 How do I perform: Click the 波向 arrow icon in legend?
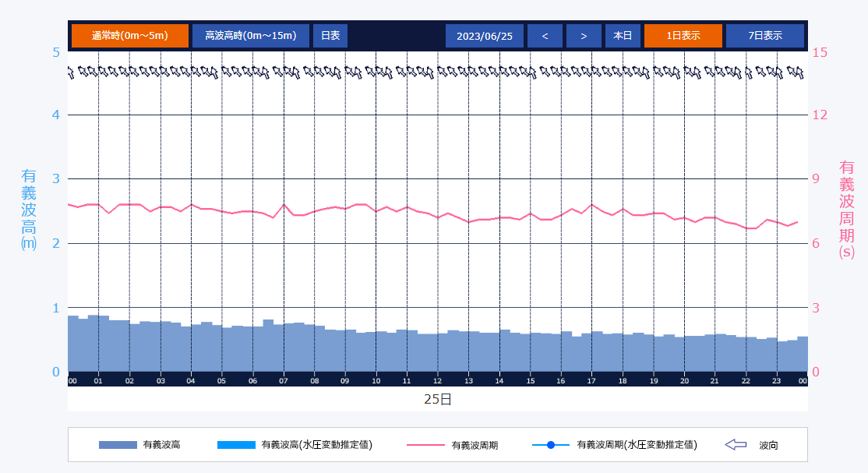[736, 445]
